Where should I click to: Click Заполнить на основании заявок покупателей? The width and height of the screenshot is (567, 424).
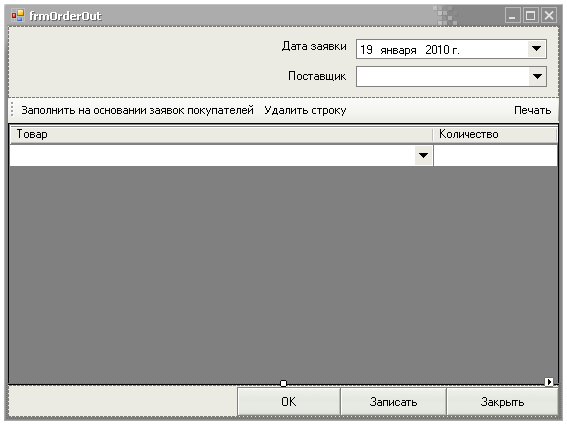click(137, 110)
